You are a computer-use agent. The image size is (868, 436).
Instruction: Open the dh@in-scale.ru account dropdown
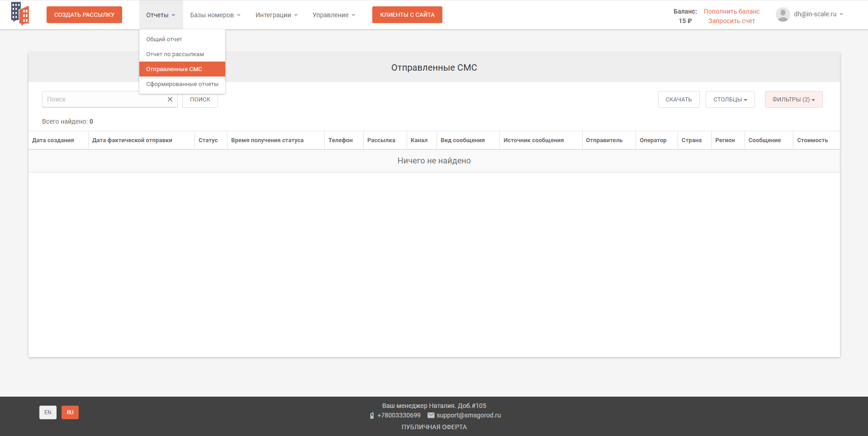tap(818, 14)
